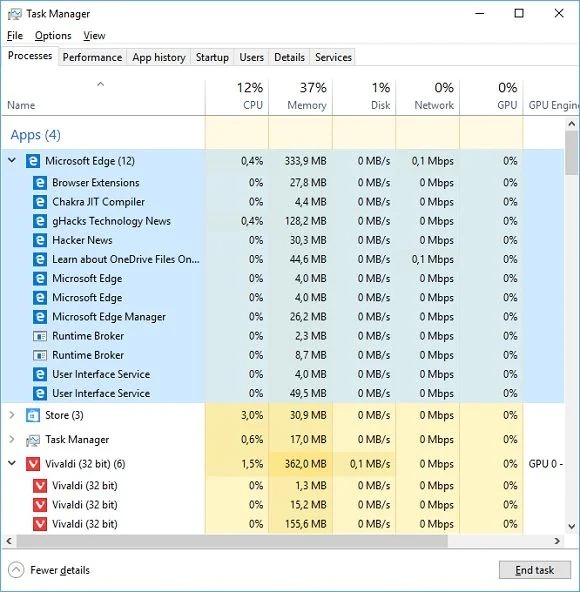The width and height of the screenshot is (580, 592).
Task: Click the 362,0 MB Vivaldi memory cell
Action: [301, 464]
